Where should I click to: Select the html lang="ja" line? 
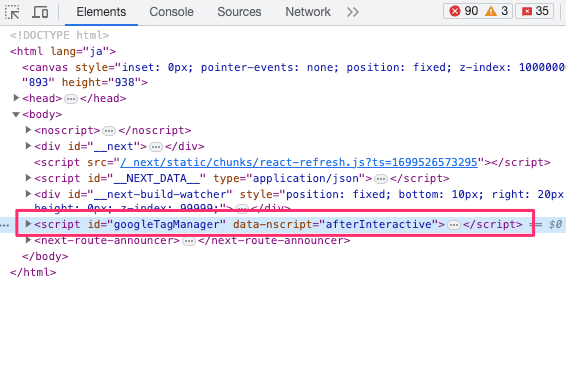(x=63, y=51)
